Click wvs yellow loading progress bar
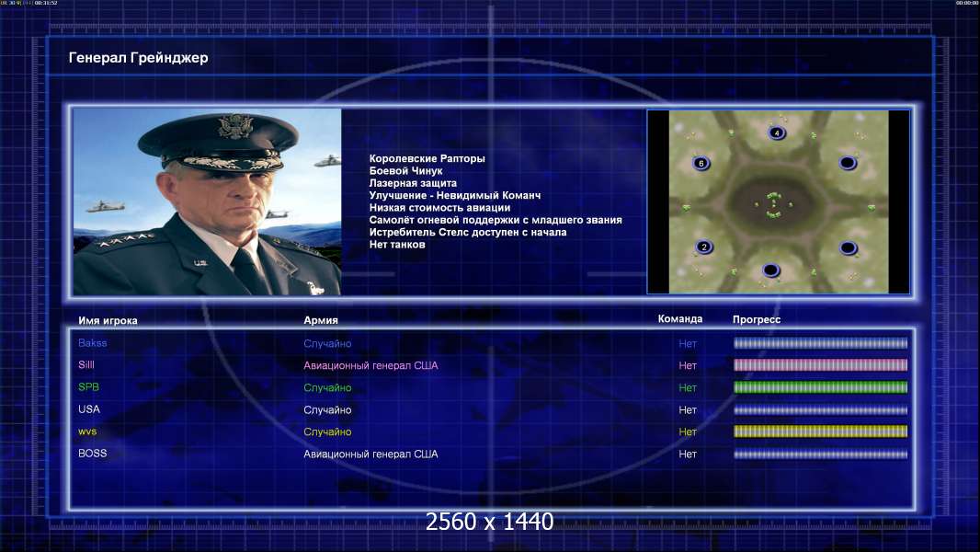This screenshot has height=552, width=980. tap(820, 431)
